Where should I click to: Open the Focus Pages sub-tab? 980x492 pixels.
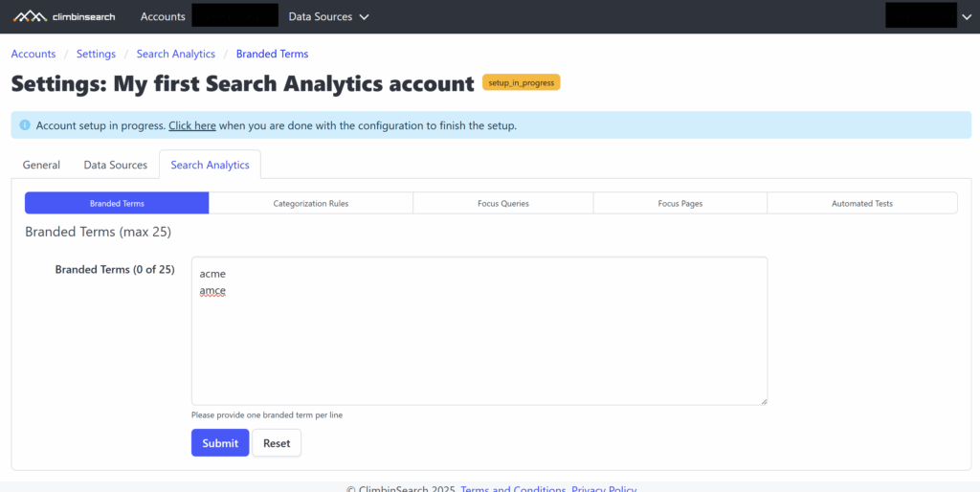coord(680,203)
